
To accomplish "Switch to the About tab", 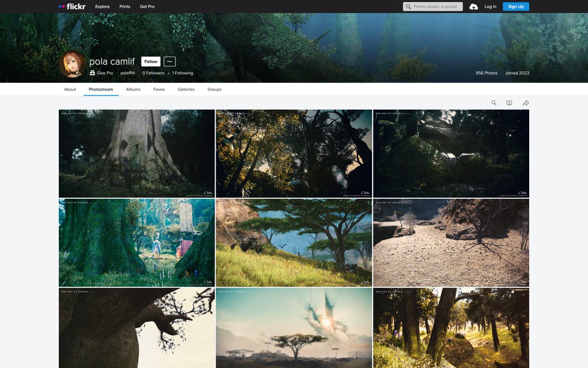I will 70,89.
